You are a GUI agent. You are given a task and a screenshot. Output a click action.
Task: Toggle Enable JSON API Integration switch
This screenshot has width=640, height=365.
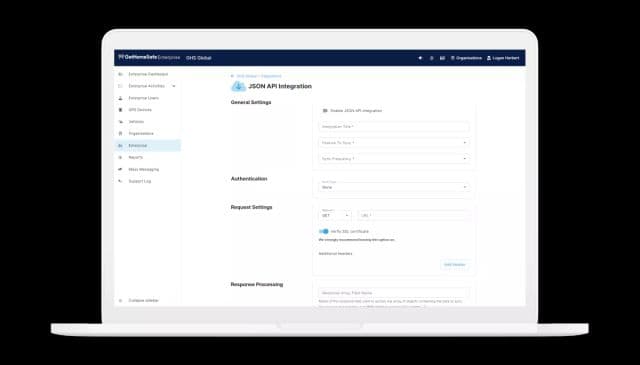tap(325, 111)
